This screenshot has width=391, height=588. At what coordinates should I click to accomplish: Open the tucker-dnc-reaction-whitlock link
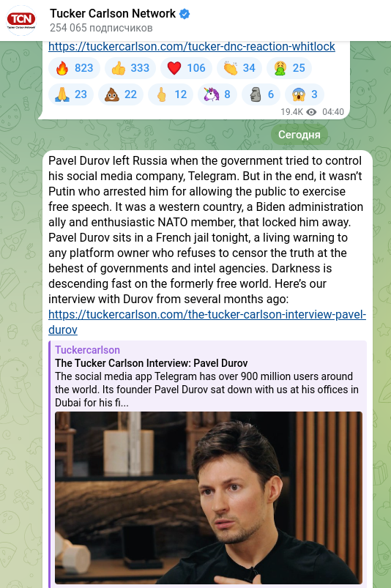point(192,47)
